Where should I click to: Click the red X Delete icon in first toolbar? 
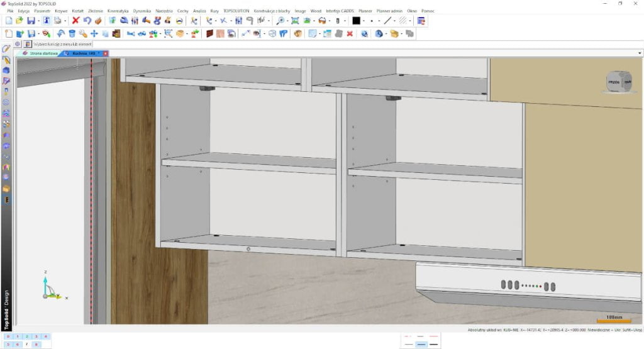[x=75, y=21]
